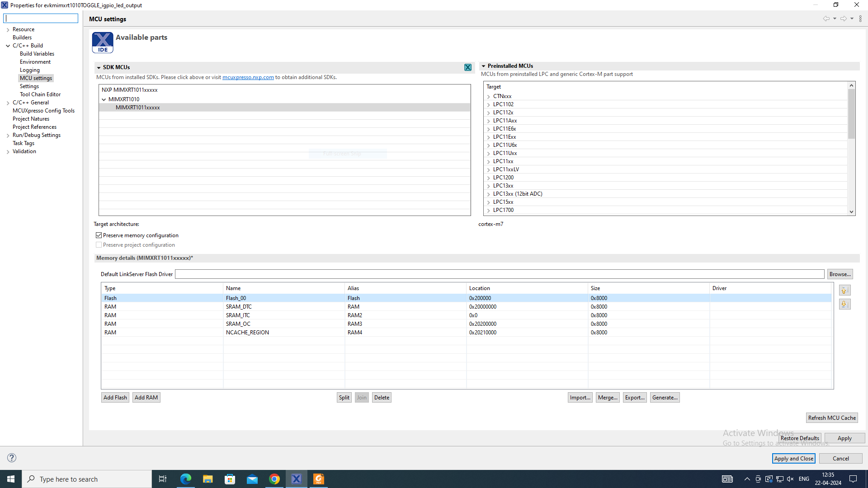Click the forward navigation arrow icon
Viewport: 868px width, 488px height.
[843, 19]
